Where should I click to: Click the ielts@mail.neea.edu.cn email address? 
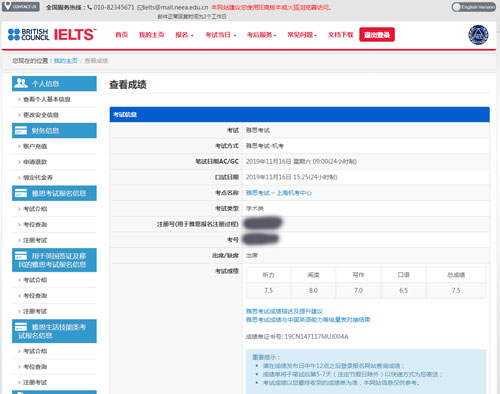(173, 7)
